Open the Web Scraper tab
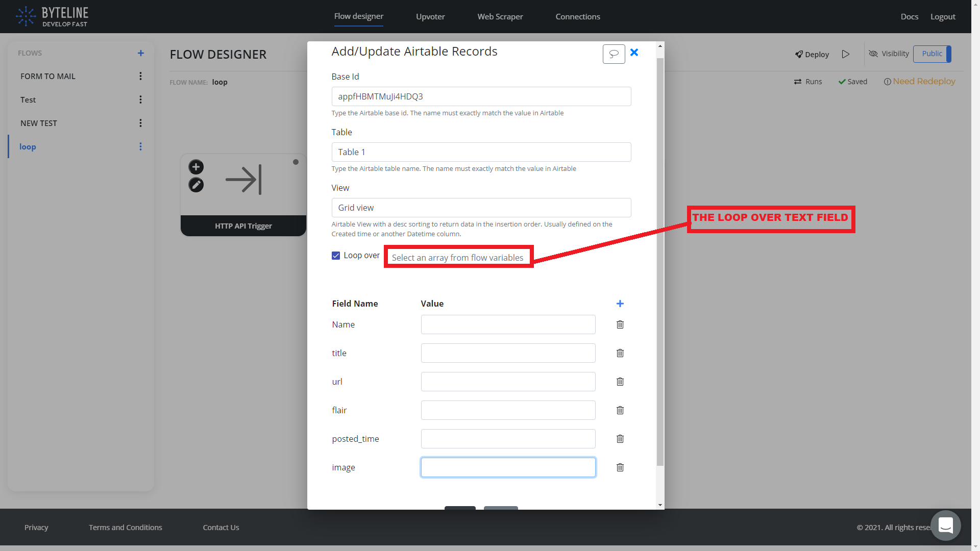This screenshot has height=551, width=980. pyautogui.click(x=500, y=17)
